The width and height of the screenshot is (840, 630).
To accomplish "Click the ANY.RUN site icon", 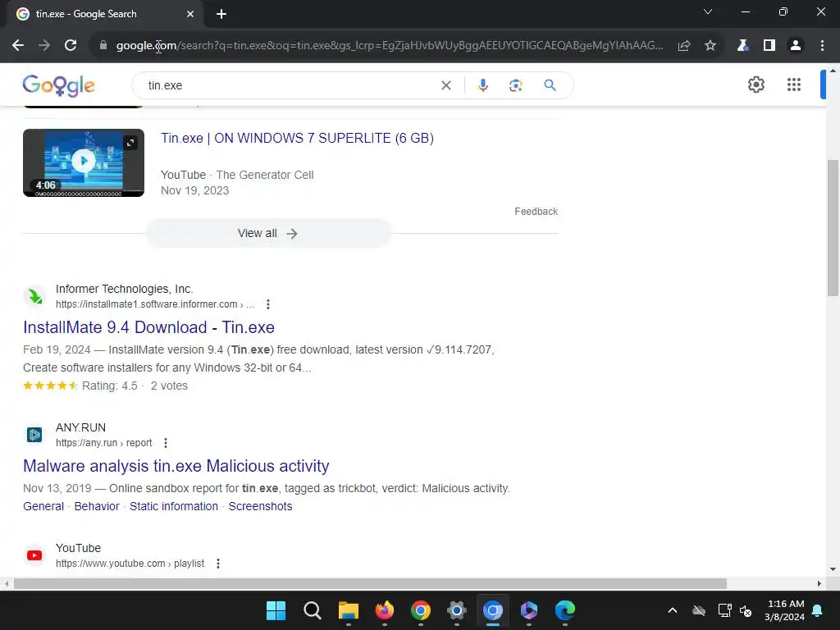I will 34,435.
